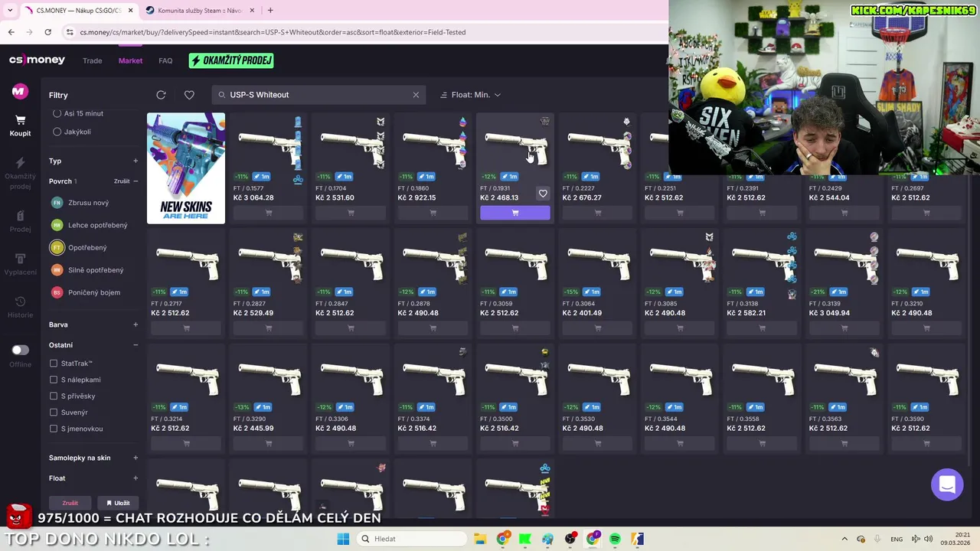Open Okamžitý prodej lightning sidebar item
This screenshot has height=551, width=980.
(20, 174)
